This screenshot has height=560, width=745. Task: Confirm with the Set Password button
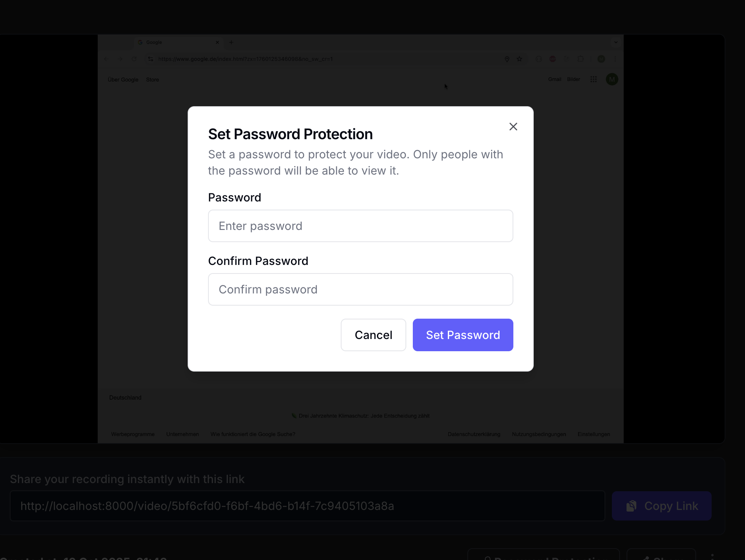462,335
